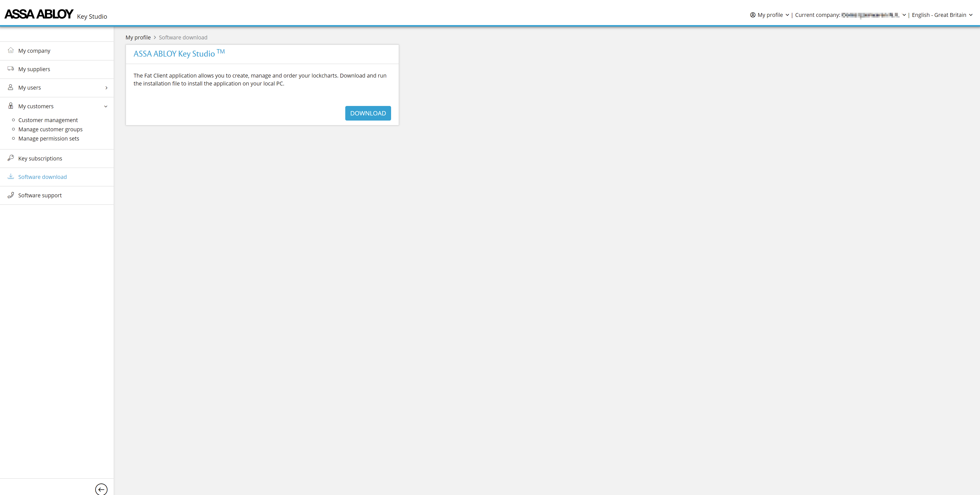
Task: Click the My suppliers truck icon
Action: click(11, 69)
